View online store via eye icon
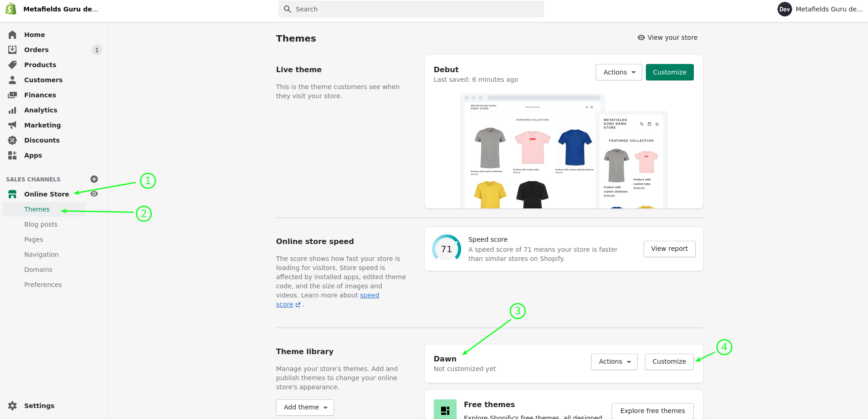This screenshot has width=868, height=419. pyautogui.click(x=94, y=194)
